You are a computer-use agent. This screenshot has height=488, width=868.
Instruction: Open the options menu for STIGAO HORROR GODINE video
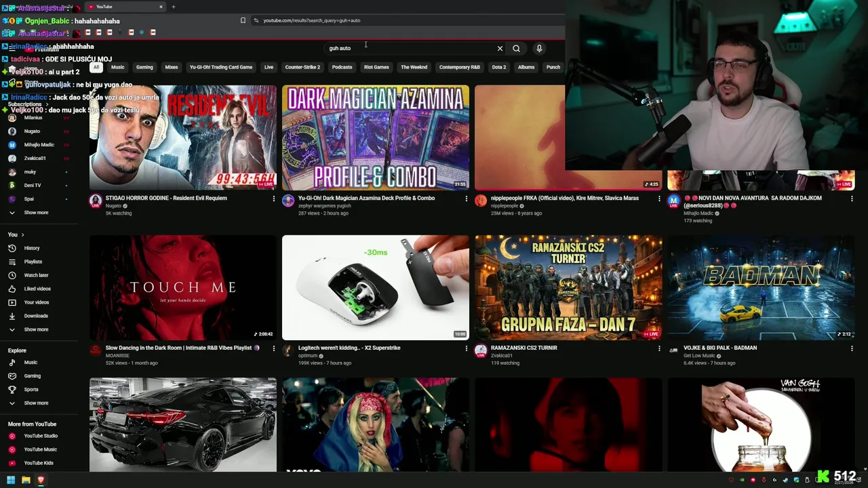[274, 199]
